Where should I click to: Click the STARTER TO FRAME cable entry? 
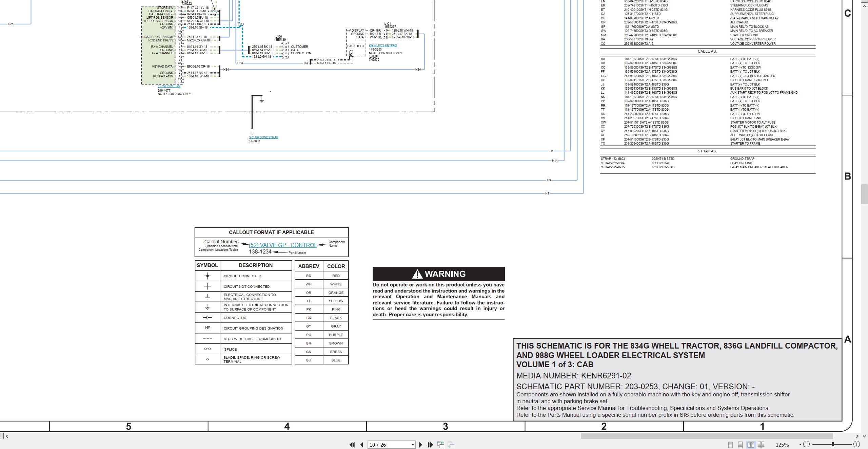(745, 144)
